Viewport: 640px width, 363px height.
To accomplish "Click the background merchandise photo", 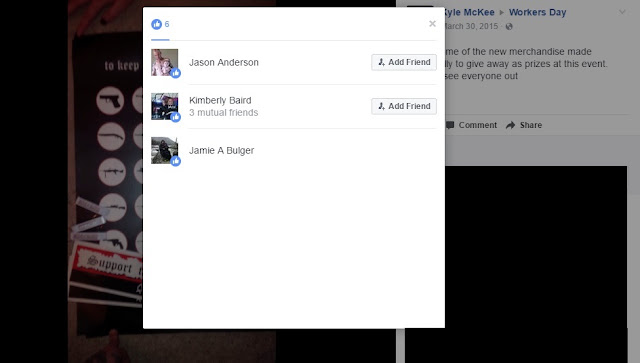I will click(x=105, y=180).
